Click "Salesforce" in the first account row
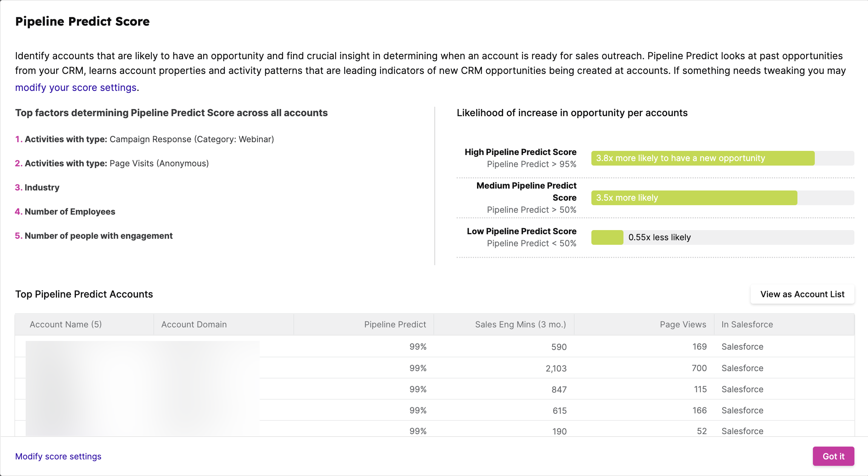 click(x=742, y=346)
